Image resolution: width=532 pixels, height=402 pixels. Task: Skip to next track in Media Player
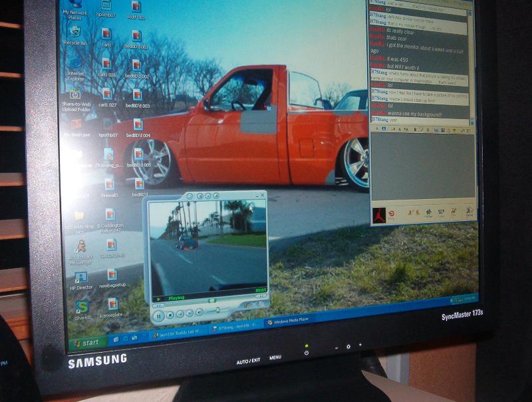[x=191, y=312]
